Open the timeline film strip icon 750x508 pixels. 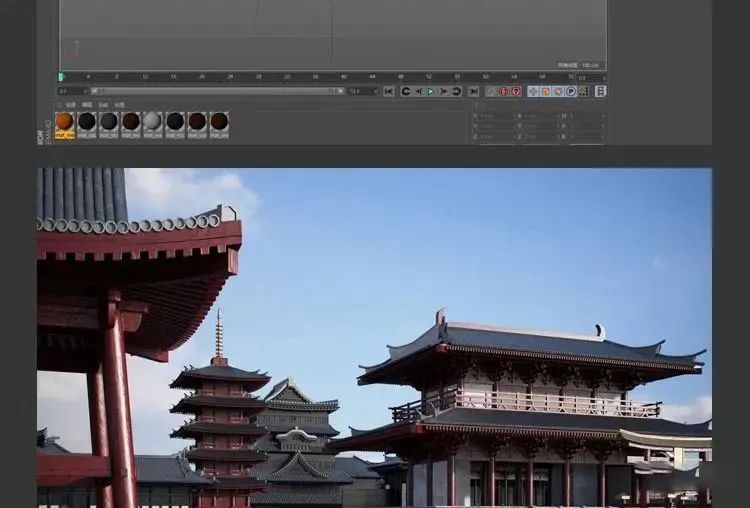tap(601, 91)
